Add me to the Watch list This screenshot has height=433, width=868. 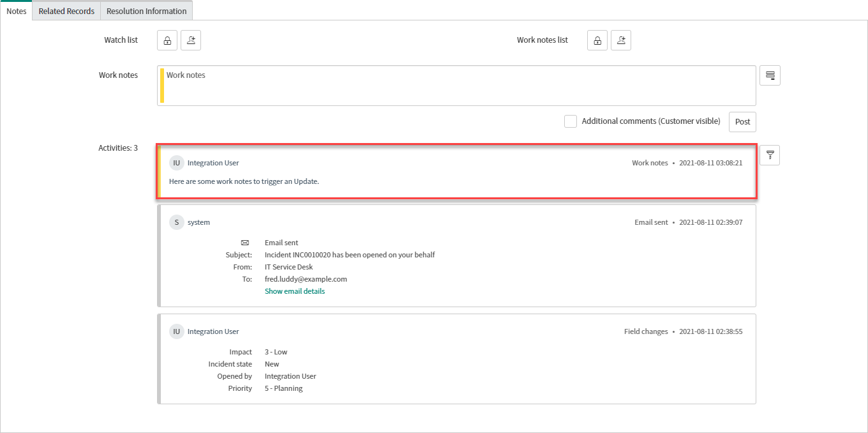(x=191, y=40)
